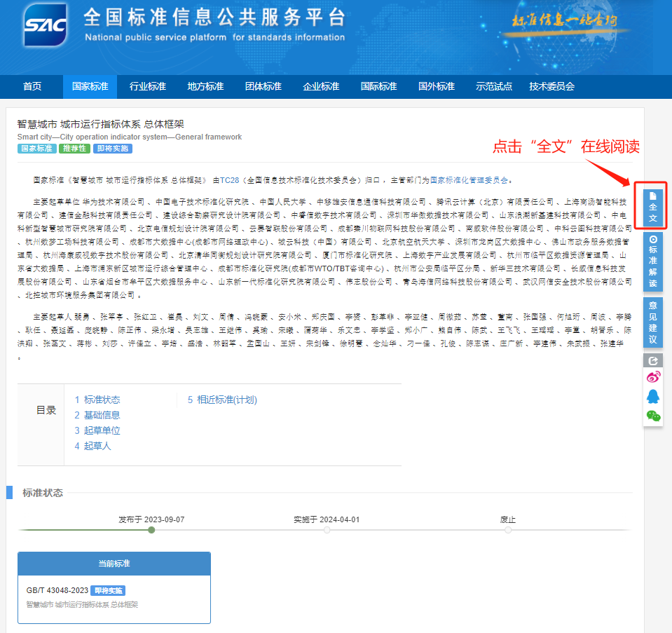The height and width of the screenshot is (633, 672).
Task: Open the 技术委员会 navigation item
Action: pos(551,87)
